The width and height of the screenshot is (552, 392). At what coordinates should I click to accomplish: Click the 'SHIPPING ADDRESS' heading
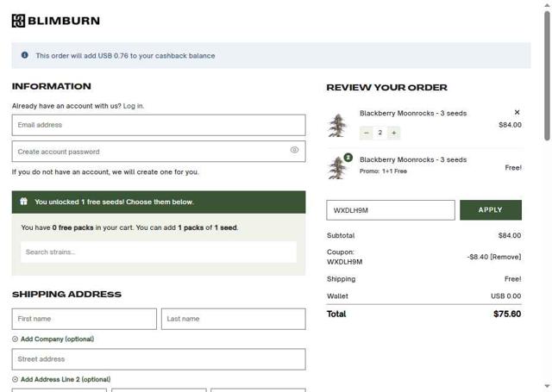(67, 295)
